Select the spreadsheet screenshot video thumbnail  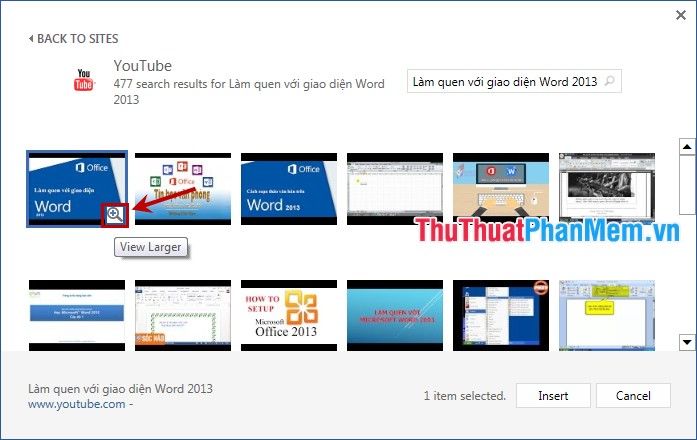394,189
